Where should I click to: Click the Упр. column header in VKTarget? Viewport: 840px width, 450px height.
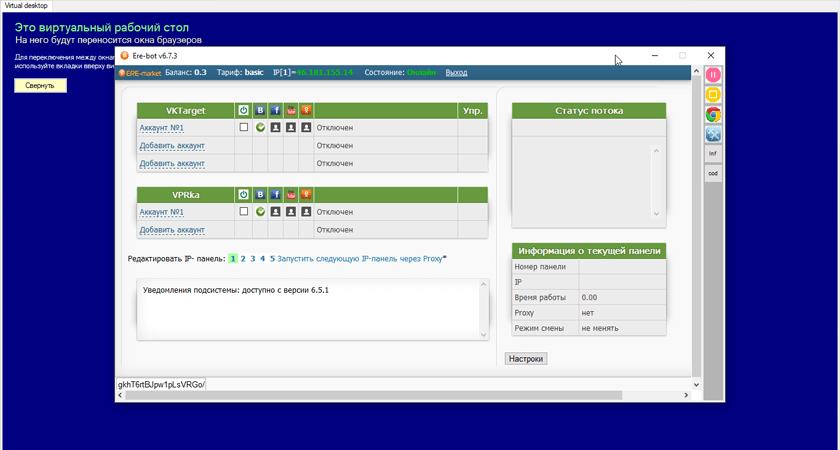pos(472,111)
